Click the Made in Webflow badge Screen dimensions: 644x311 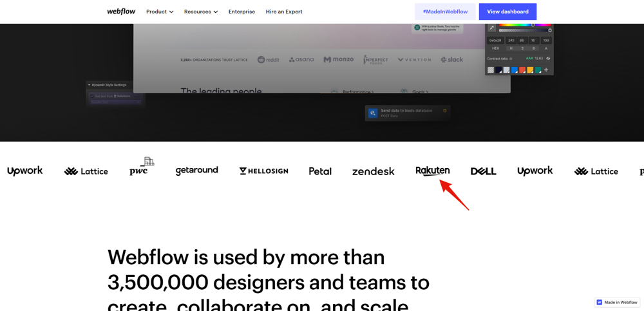[x=618, y=302]
